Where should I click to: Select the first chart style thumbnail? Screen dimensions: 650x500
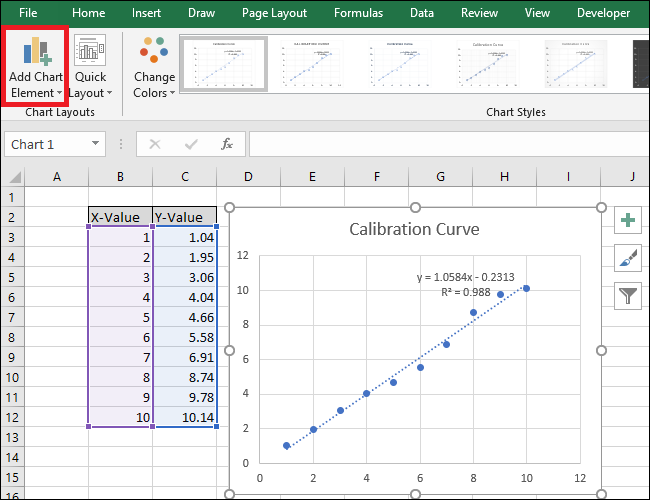223,64
